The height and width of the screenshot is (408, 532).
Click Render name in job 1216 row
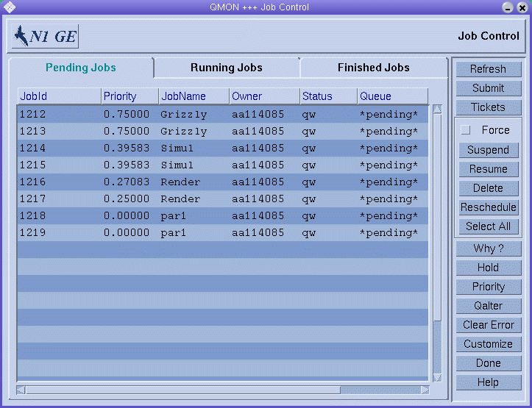point(180,182)
